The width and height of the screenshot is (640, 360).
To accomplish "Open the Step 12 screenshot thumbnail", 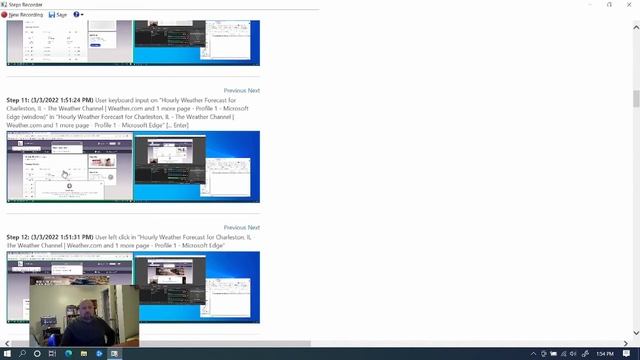I will click(133, 287).
